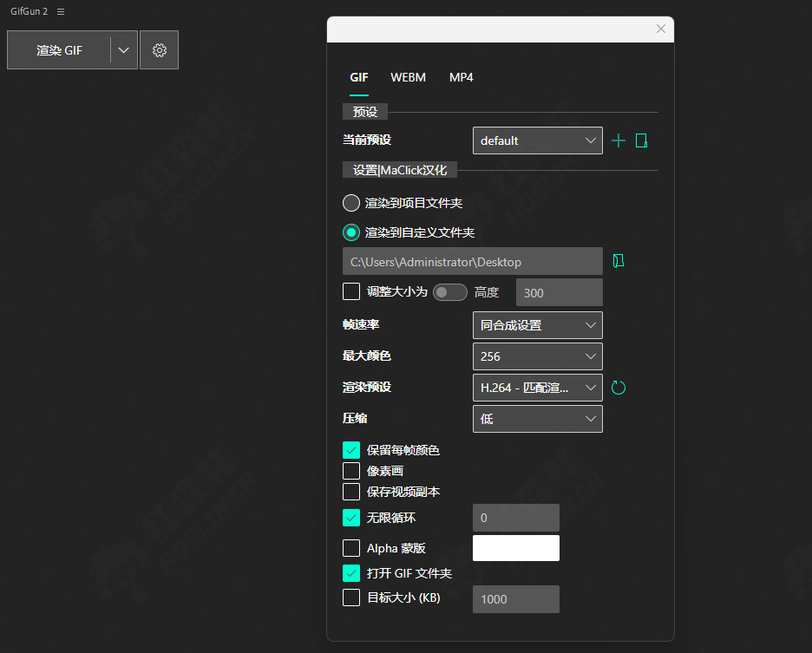Viewport: 812px width, 653px height.
Task: Click the 渲染 GIF button
Action: 59,50
